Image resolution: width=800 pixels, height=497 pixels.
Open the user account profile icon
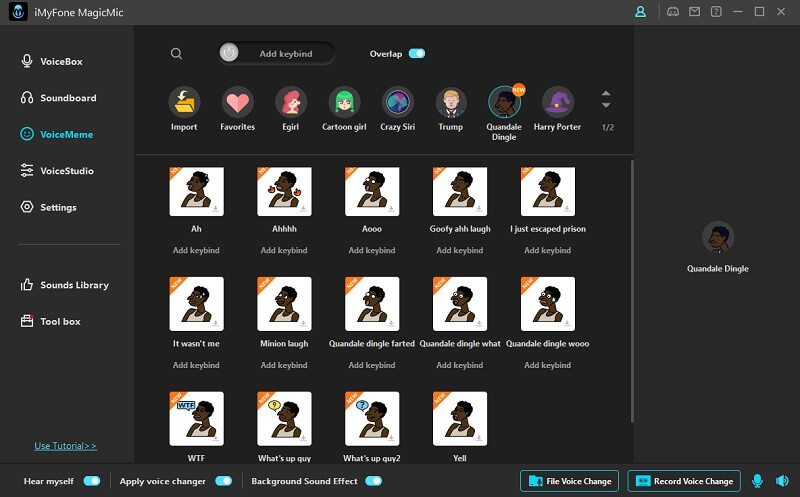pos(640,12)
